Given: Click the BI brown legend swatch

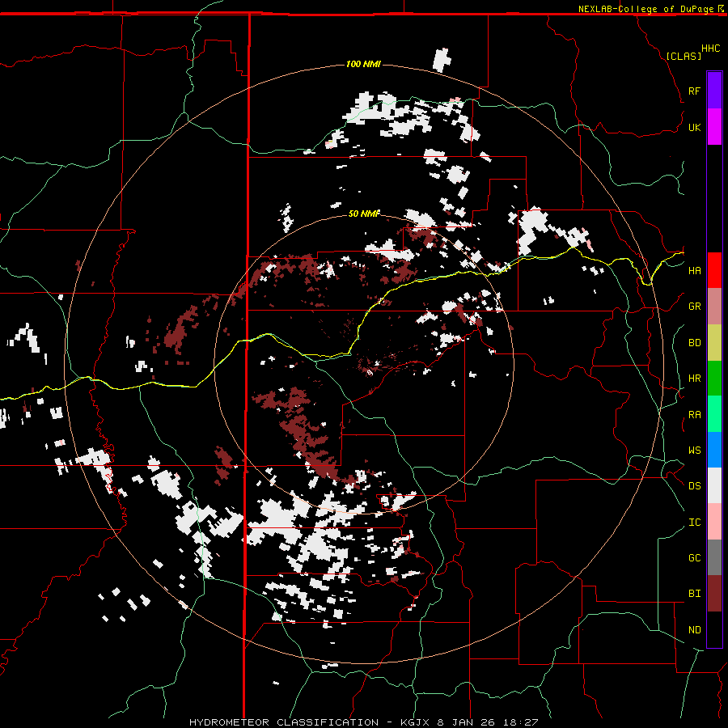Looking at the screenshot, I should 714,594.
